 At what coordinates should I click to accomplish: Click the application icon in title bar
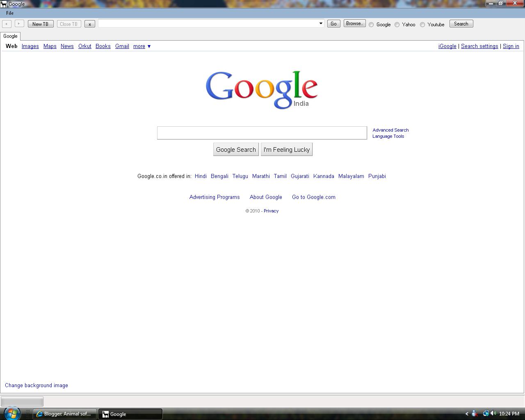pos(4,4)
